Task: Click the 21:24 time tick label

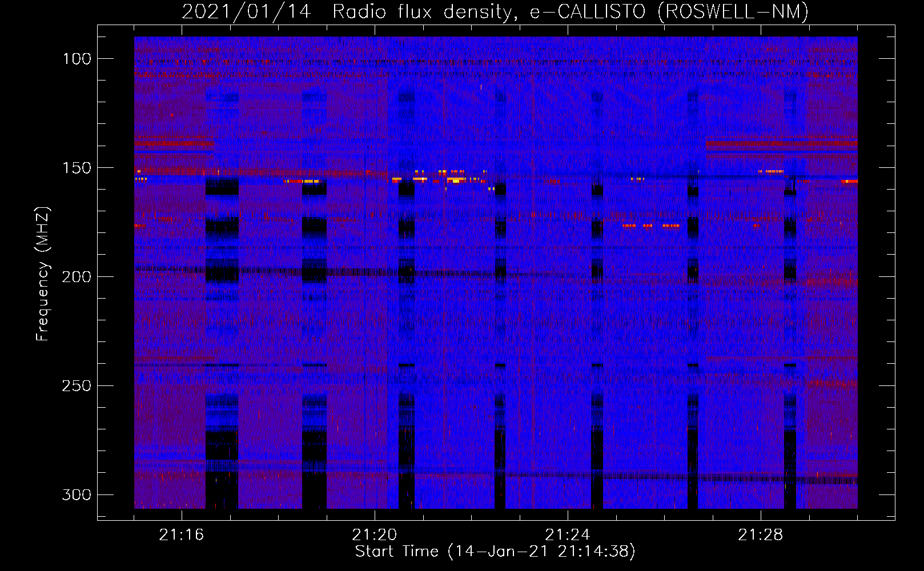Action: click(x=568, y=535)
